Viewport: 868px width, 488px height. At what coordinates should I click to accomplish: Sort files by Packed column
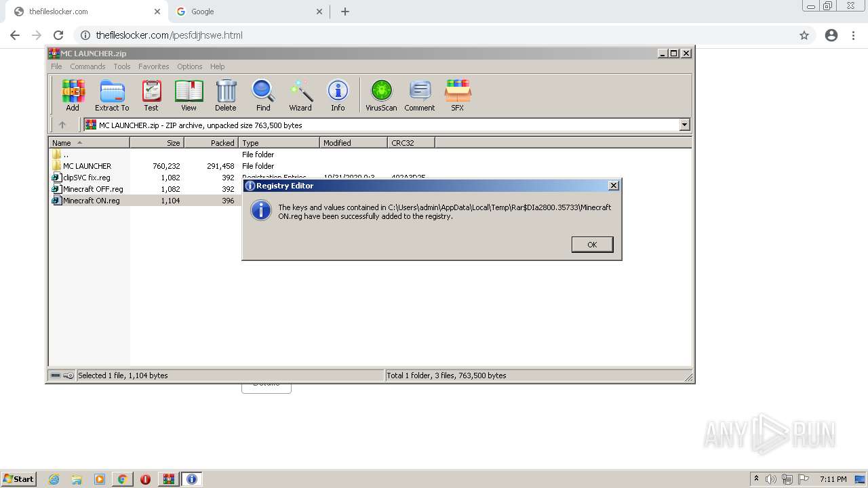pos(211,143)
